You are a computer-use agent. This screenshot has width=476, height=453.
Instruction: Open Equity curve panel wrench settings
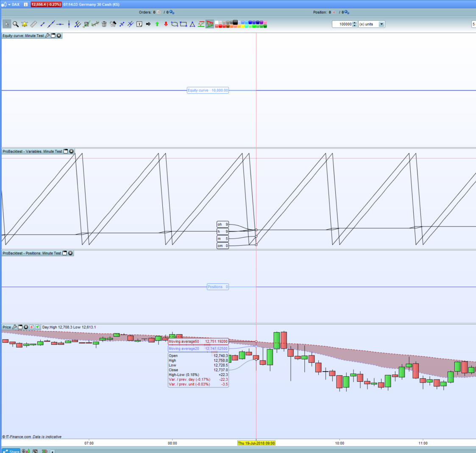point(47,36)
